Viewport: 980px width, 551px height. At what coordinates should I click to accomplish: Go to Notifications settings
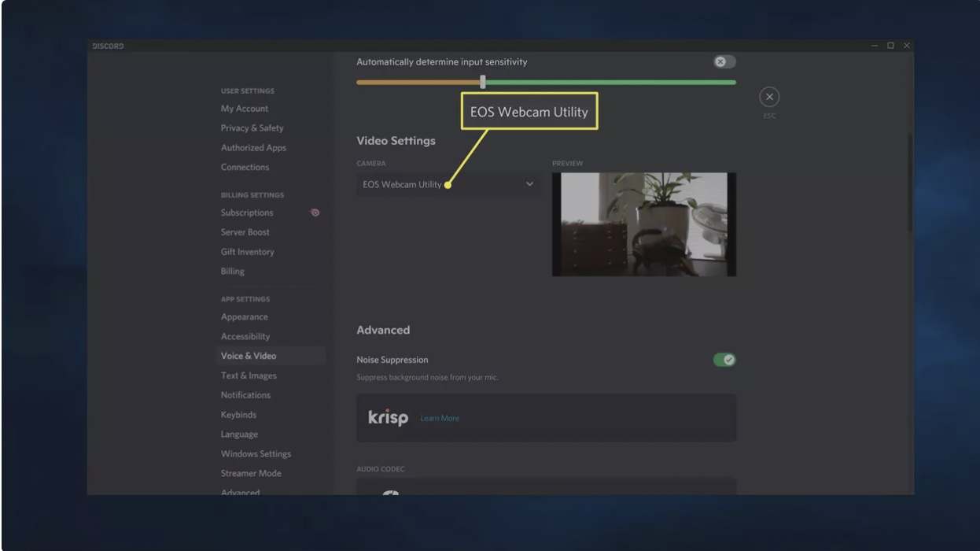pyautogui.click(x=245, y=395)
